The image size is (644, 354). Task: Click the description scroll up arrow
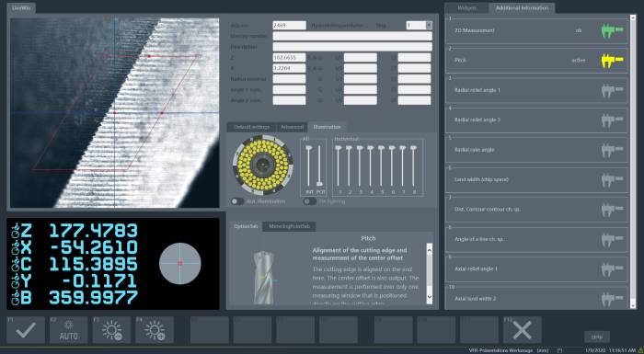(x=430, y=248)
